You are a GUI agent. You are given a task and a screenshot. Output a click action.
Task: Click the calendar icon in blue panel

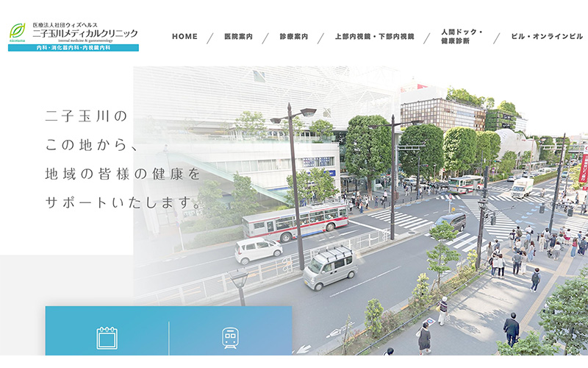tap(107, 338)
